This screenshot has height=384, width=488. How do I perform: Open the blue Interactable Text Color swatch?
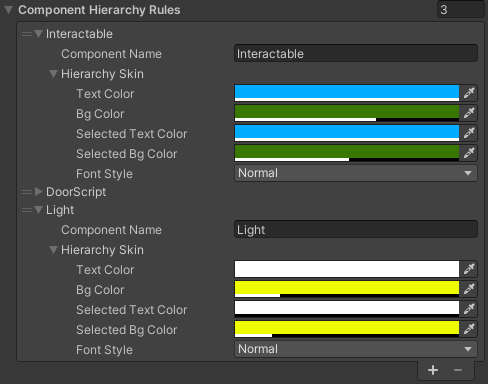point(347,93)
